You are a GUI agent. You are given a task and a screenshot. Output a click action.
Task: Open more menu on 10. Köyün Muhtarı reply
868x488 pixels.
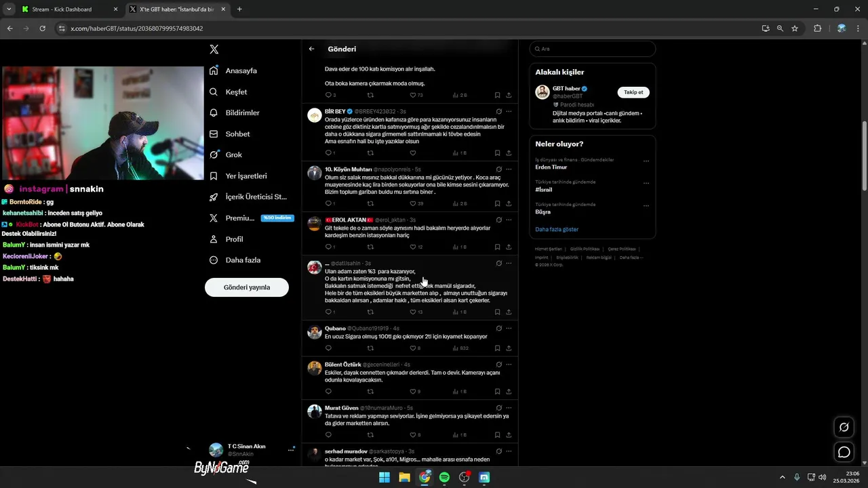tap(509, 169)
